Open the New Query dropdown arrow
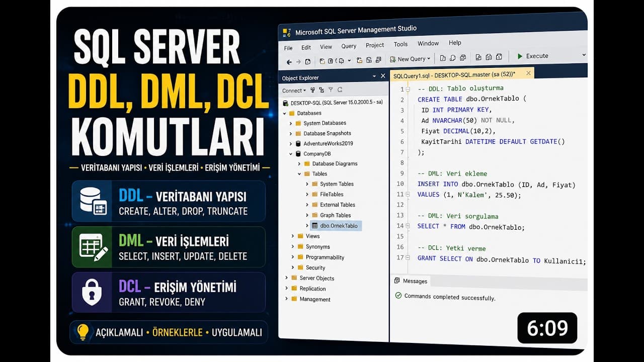 coord(429,59)
